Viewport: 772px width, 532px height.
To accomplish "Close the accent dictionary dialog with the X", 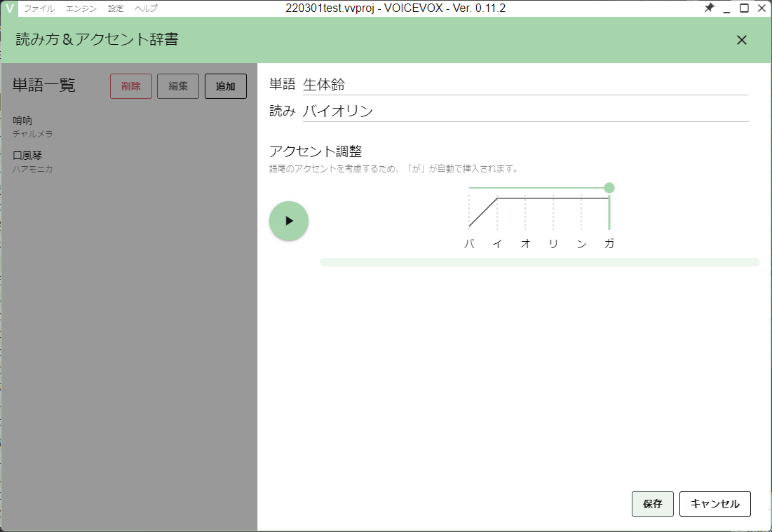I will (741, 40).
